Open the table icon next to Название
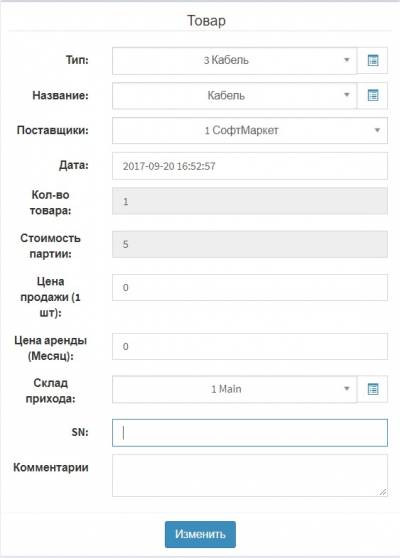The width and height of the screenshot is (400, 558). (372, 95)
